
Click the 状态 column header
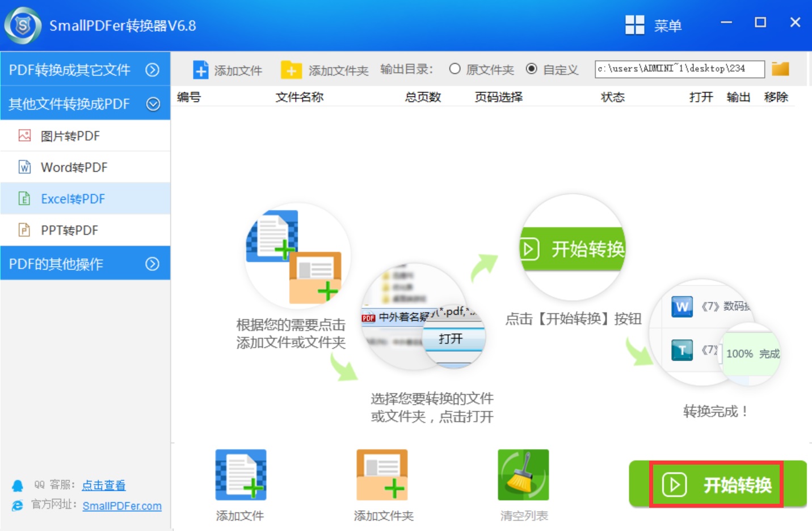[x=613, y=97]
